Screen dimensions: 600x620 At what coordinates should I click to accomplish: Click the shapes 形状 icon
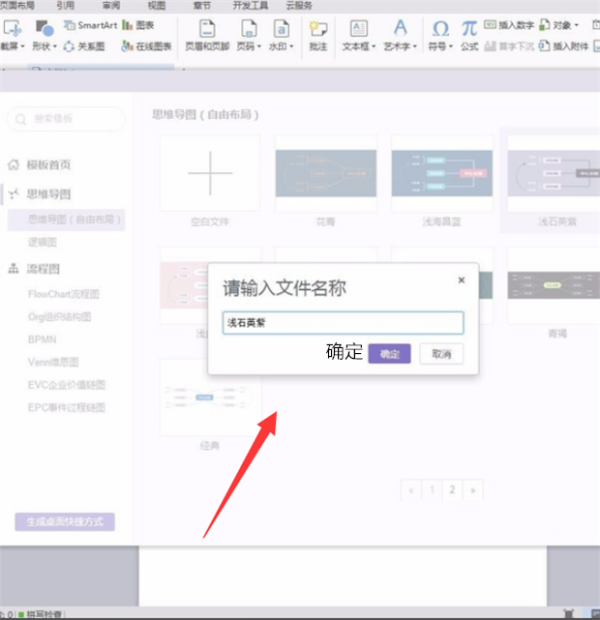click(x=44, y=29)
